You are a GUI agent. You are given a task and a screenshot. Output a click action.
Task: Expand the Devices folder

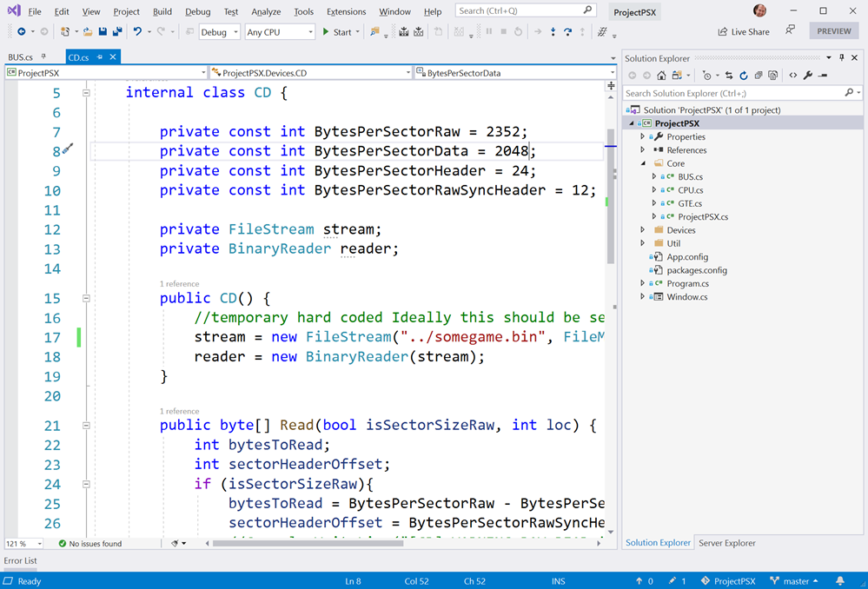pos(643,229)
